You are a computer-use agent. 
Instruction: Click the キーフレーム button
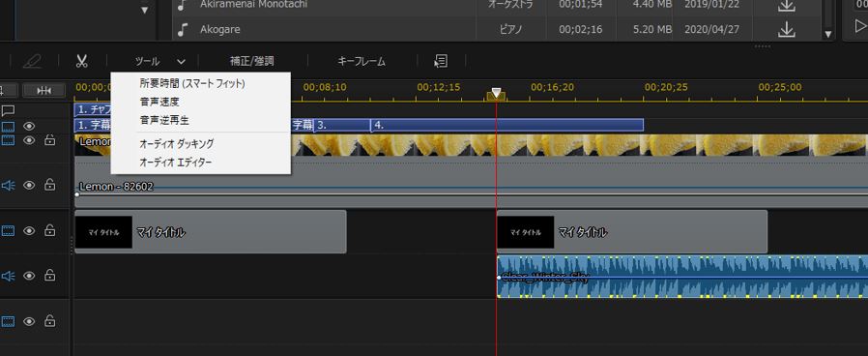click(x=361, y=62)
